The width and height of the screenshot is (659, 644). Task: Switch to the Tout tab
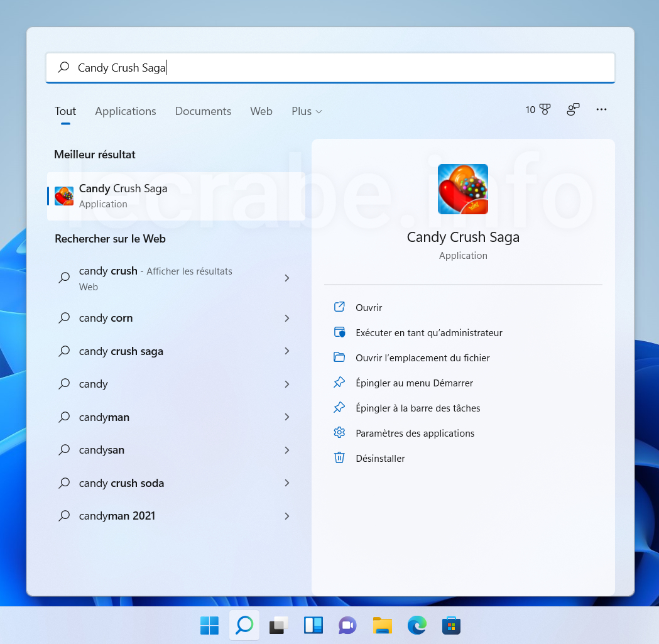(65, 111)
